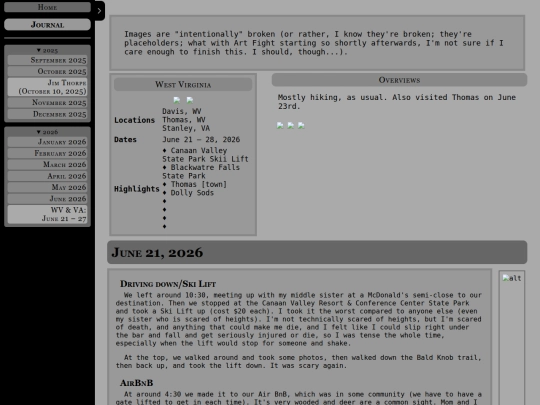Click the Overviews section heading

pyautogui.click(x=399, y=80)
